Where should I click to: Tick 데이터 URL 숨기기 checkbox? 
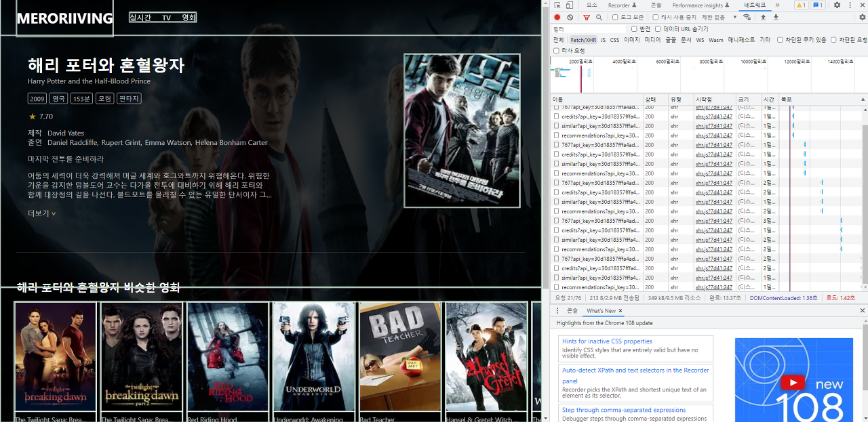coord(658,29)
